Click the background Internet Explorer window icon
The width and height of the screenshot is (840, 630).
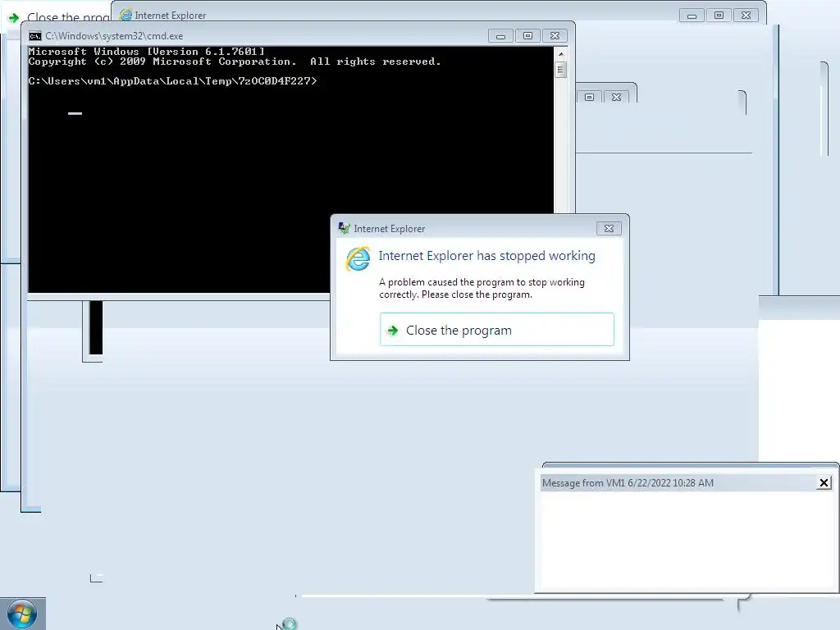(x=126, y=15)
